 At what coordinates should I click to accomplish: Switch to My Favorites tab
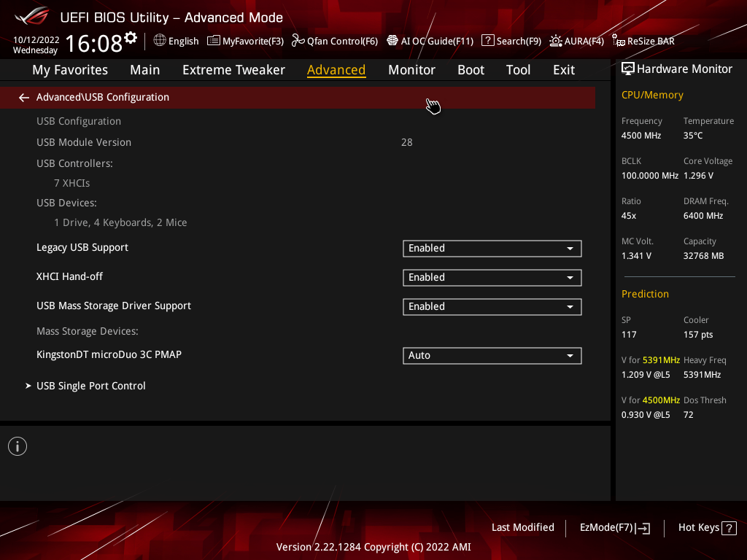[x=70, y=70]
